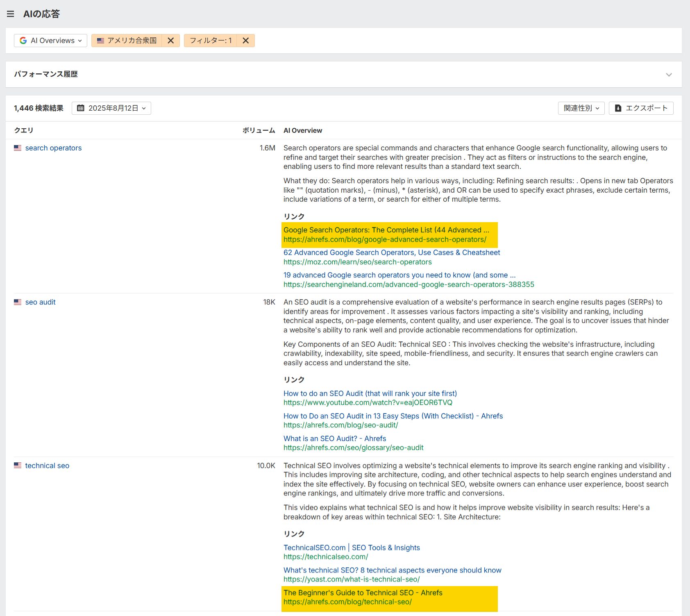The image size is (690, 616).
Task: Open the ahrefs.com seo-audit blog link
Action: click(x=393, y=416)
